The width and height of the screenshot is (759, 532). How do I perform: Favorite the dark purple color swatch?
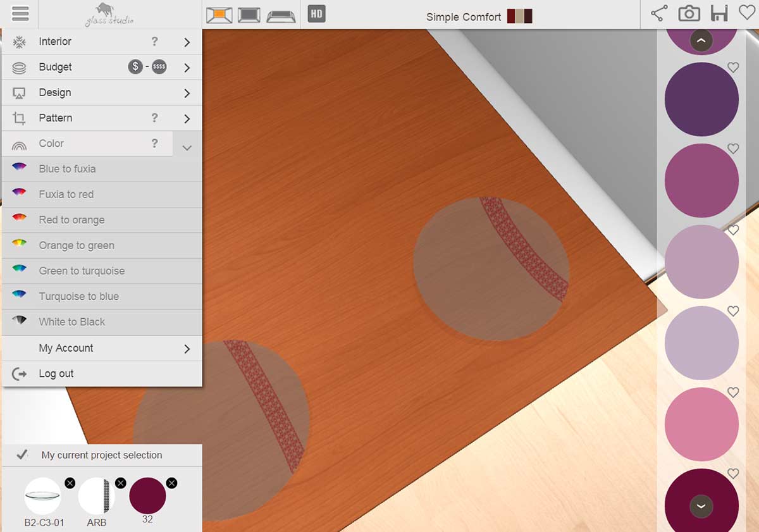(x=733, y=67)
